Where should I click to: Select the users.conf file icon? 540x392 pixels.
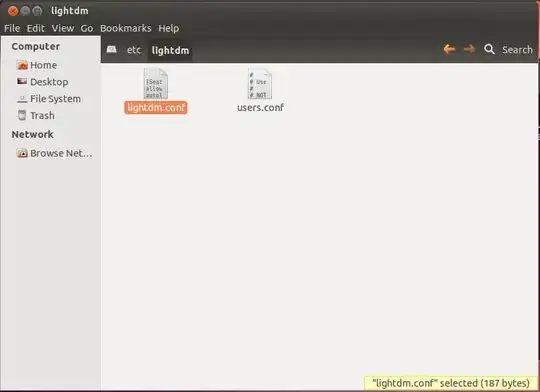click(260, 84)
